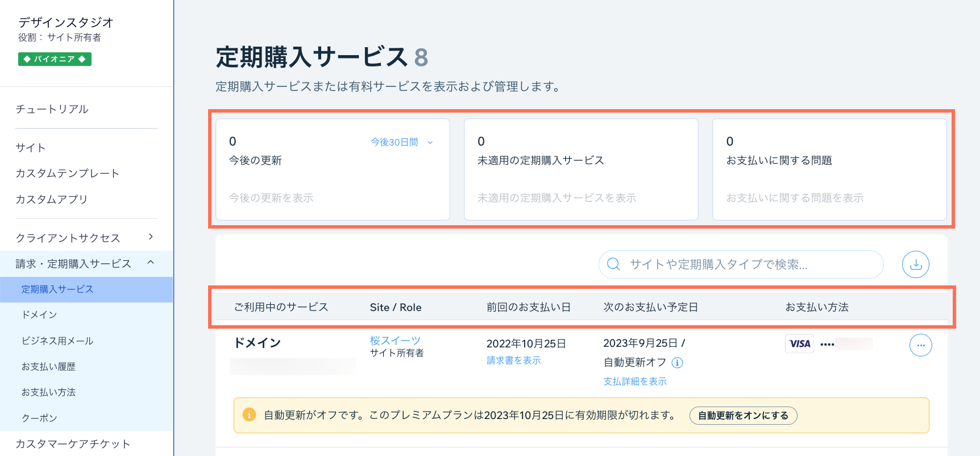Viewport: 980px width, 456px height.
Task: Click the 2022年10月25日 payment date
Action: (526, 343)
